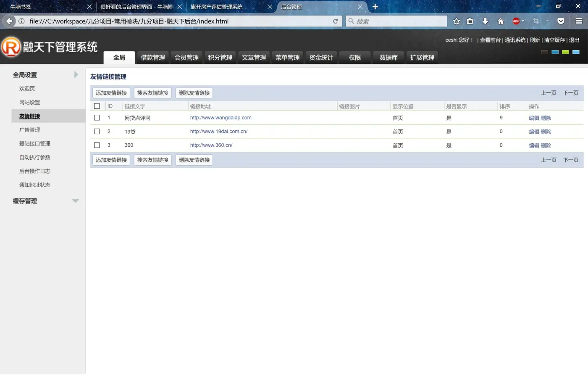Open 网站设置 in the sidebar
The image size is (588, 375).
(x=29, y=103)
